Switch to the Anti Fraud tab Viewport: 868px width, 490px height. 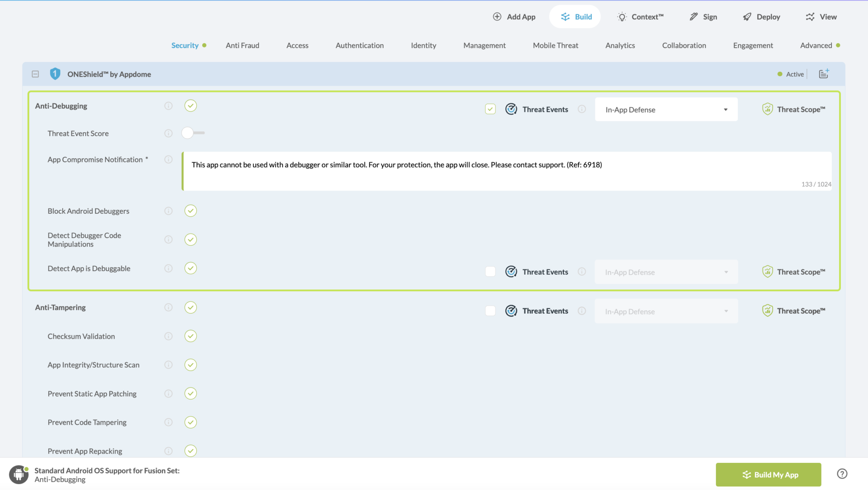pos(242,45)
